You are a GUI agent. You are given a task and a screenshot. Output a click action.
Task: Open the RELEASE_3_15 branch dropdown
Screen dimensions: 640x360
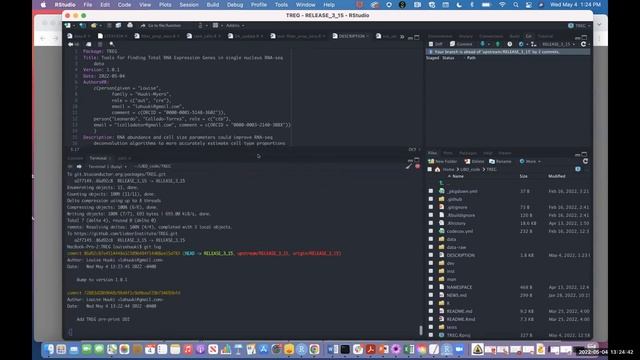558,44
